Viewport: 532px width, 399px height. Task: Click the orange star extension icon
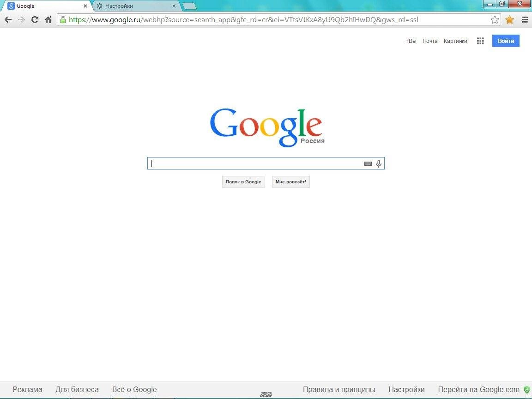509,20
